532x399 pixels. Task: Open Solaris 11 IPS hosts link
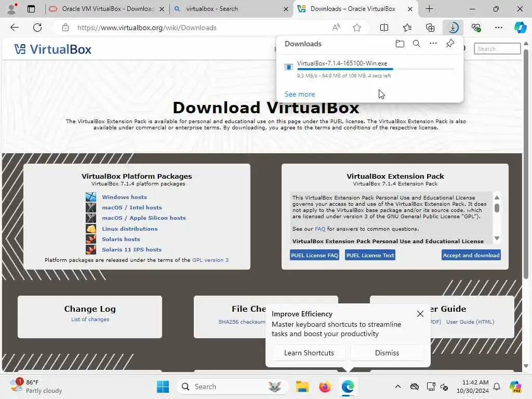pos(131,249)
